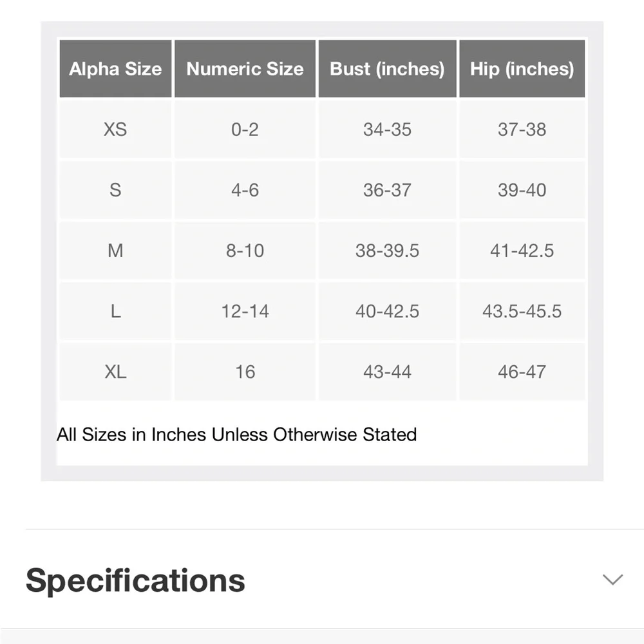Click bust measurement 40-42.5 cell

tap(387, 311)
